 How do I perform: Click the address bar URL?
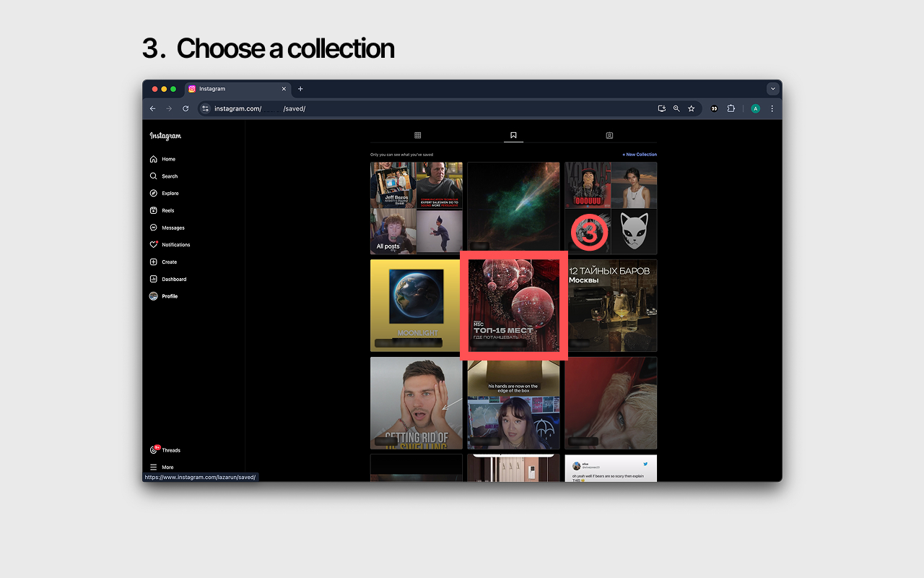click(x=260, y=108)
